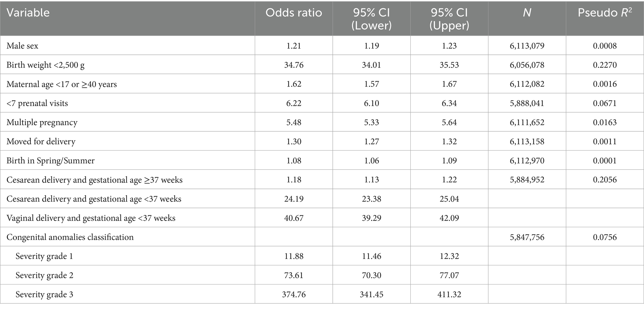Select the Male sex row label
The height and width of the screenshot is (309, 644).
(x=22, y=46)
